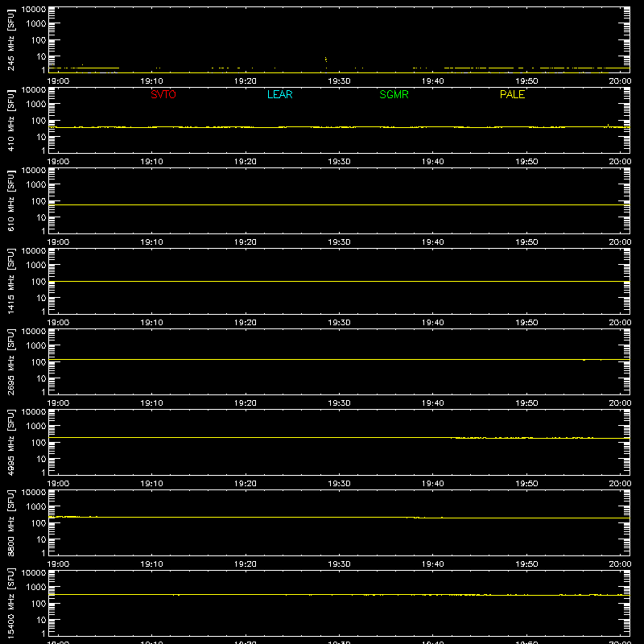Click the 10 tick label on 1415 MHz axis

pos(41,298)
